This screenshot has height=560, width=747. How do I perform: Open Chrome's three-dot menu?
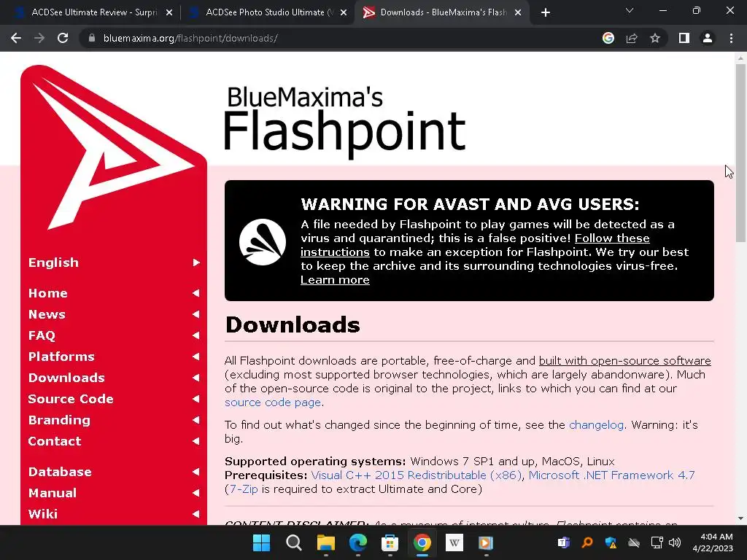coord(731,38)
